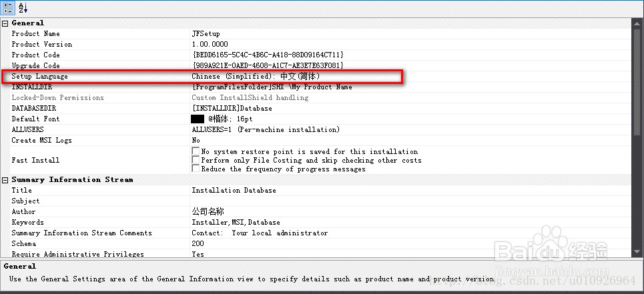Select the Setup Language property

(x=40, y=76)
